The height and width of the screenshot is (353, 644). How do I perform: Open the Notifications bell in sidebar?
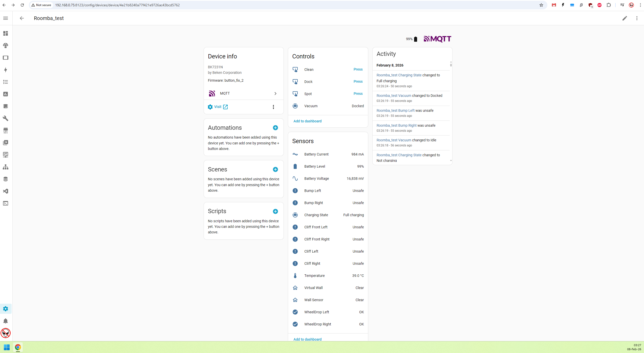(6, 321)
